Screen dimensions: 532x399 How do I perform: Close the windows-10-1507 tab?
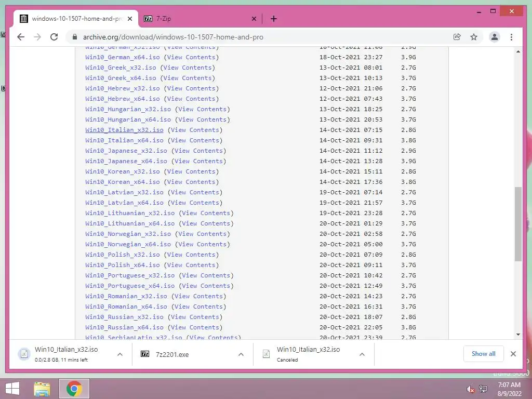[x=129, y=19]
